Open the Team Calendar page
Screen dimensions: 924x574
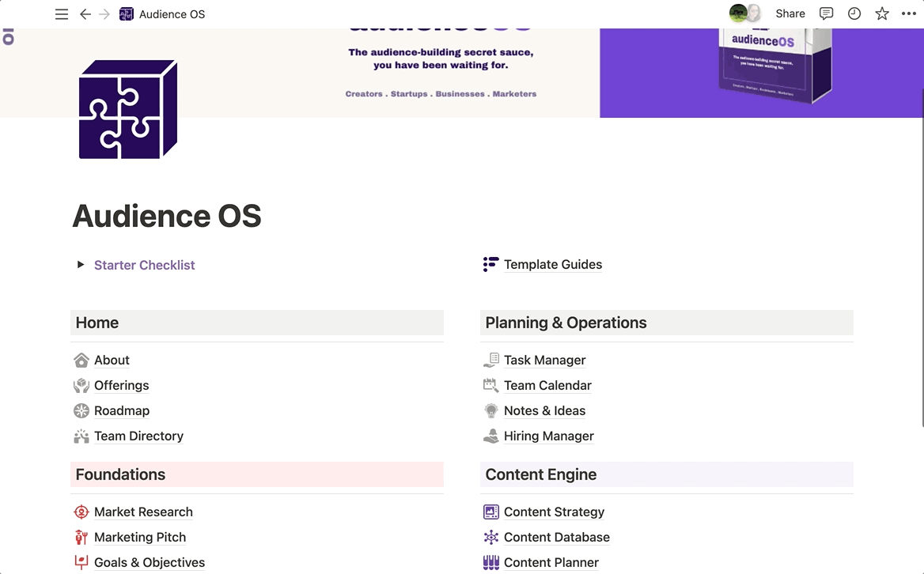pyautogui.click(x=547, y=386)
